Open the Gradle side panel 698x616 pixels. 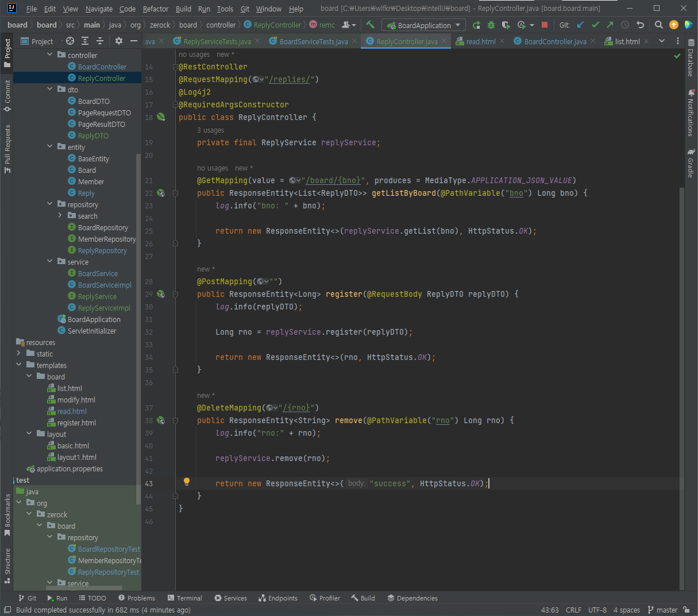690,164
